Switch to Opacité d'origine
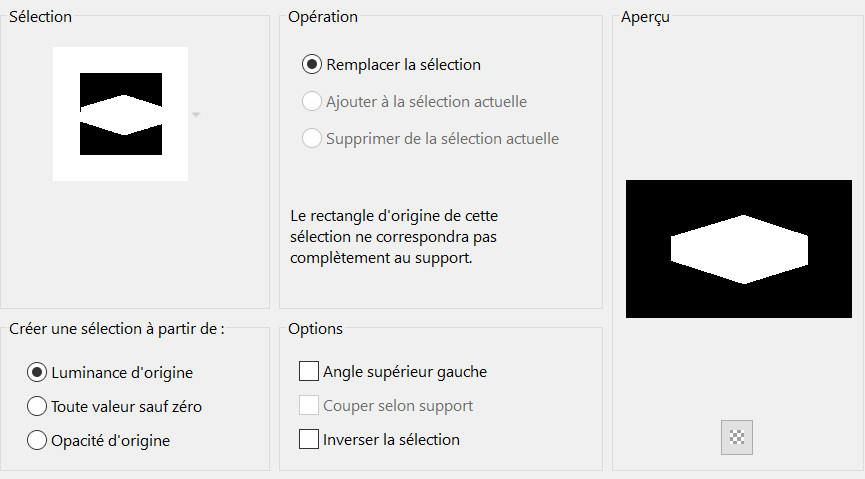 point(37,439)
